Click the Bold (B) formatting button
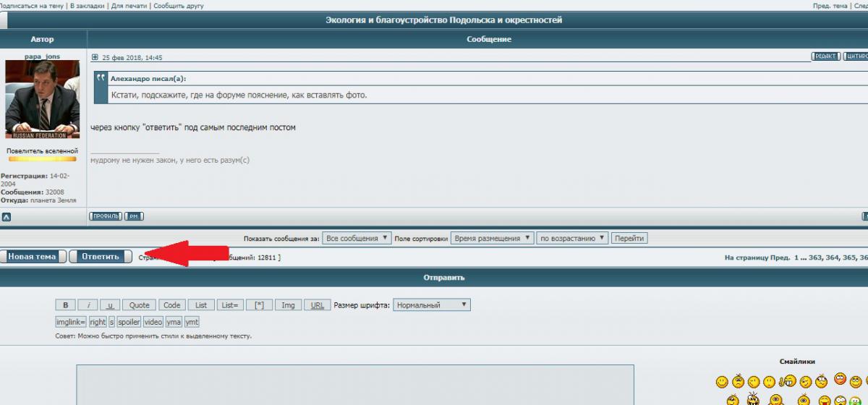The image size is (868, 405). coord(65,305)
